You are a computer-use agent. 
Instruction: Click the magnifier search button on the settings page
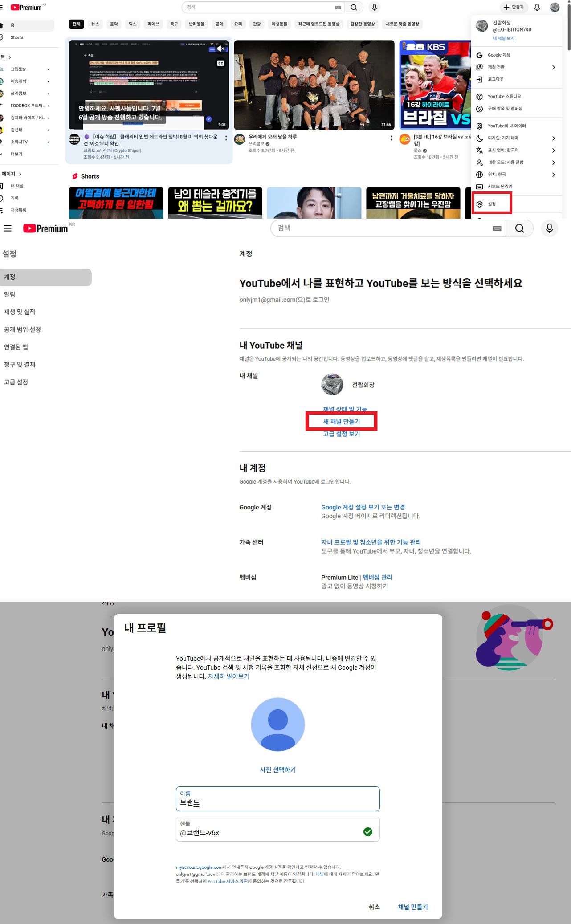pos(519,228)
